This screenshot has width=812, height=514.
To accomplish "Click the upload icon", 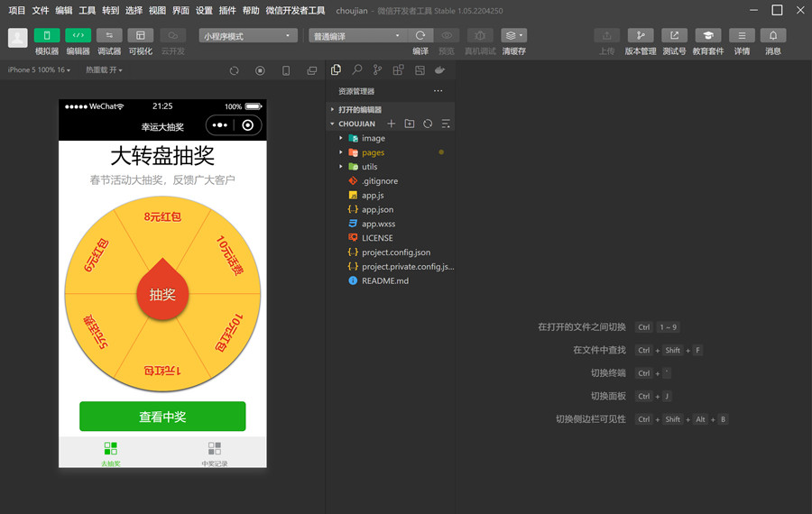I will (x=607, y=35).
